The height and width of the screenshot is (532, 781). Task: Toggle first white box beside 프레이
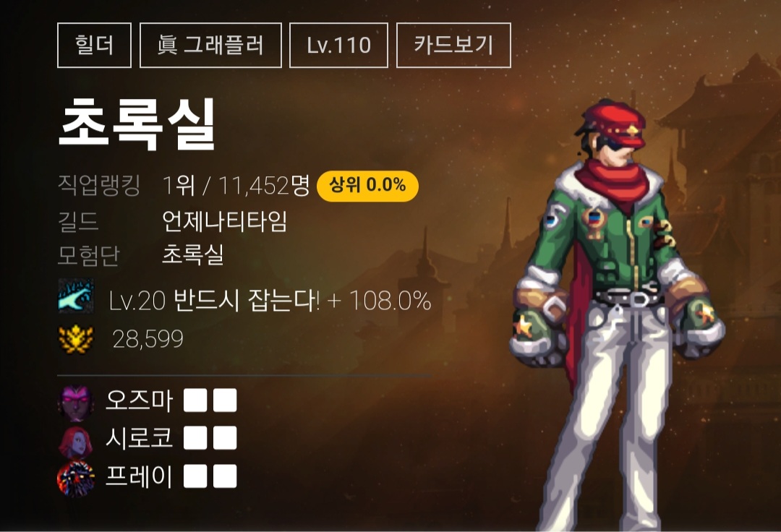(195, 476)
